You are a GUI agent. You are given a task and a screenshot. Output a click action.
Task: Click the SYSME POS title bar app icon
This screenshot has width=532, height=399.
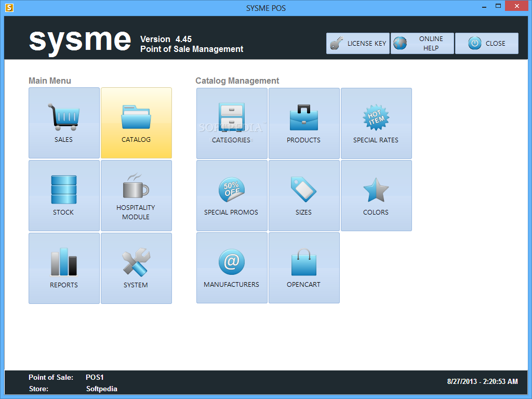click(x=9, y=7)
